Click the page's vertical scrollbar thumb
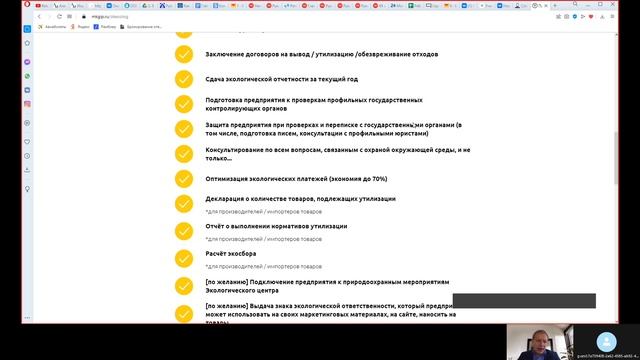Screen dimensions: 640x360 coord(616,158)
